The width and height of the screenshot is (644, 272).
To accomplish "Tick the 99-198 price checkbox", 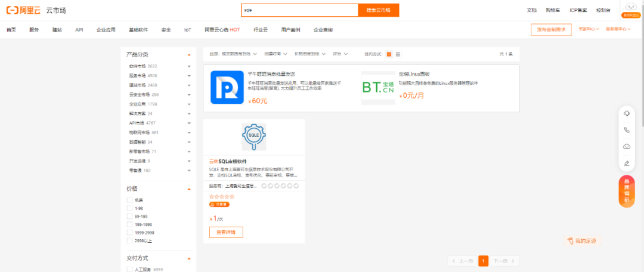I will 130,216.
